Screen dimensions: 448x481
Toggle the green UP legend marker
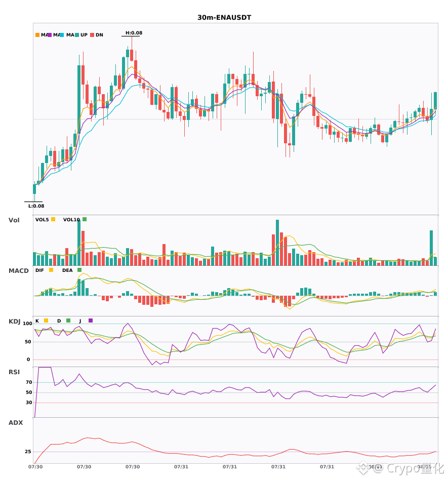tap(77, 35)
